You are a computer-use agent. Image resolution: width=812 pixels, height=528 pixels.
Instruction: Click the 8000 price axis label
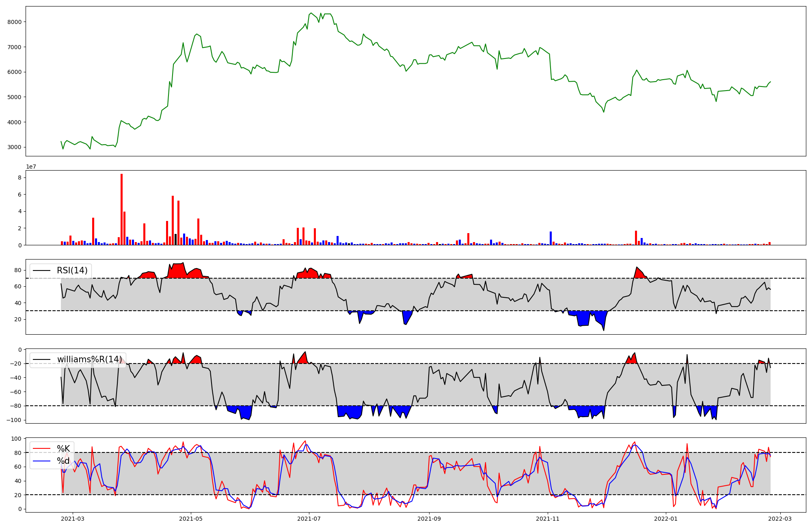pyautogui.click(x=14, y=22)
